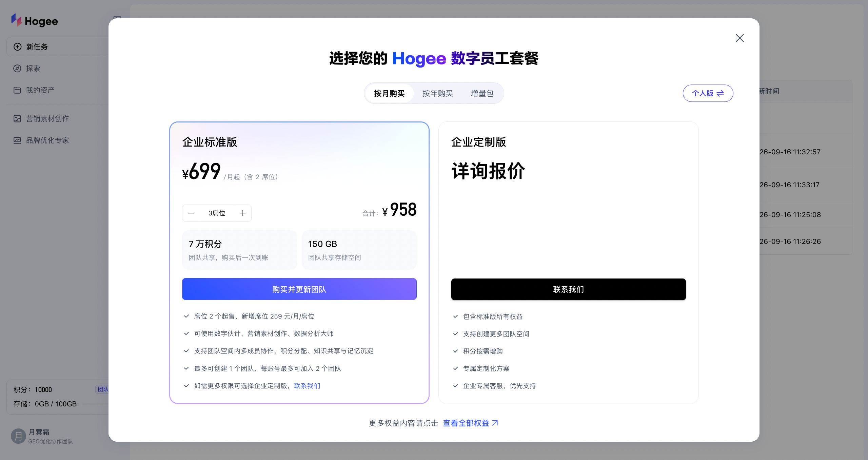Click the 月 user avatar
868x460 pixels.
pyautogui.click(x=18, y=436)
